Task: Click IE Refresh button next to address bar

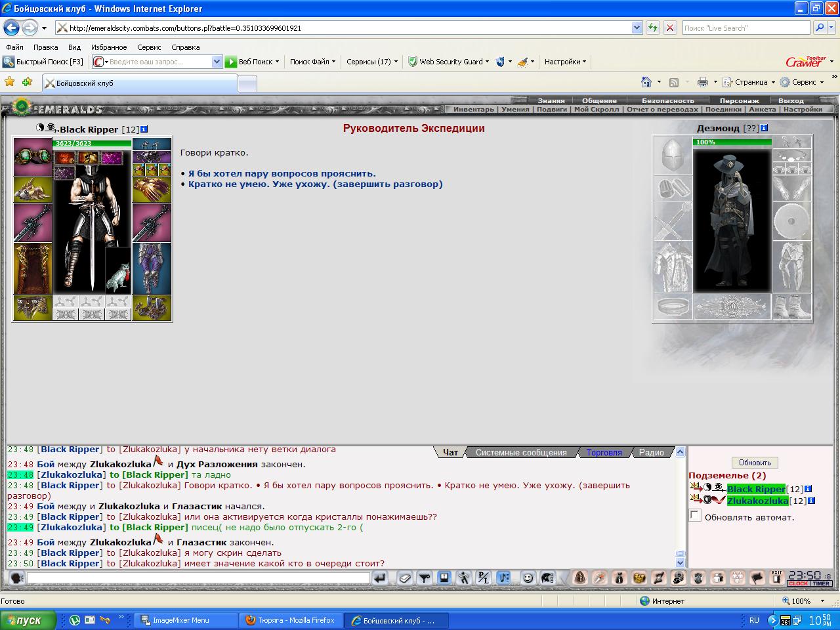Action: 653,28
